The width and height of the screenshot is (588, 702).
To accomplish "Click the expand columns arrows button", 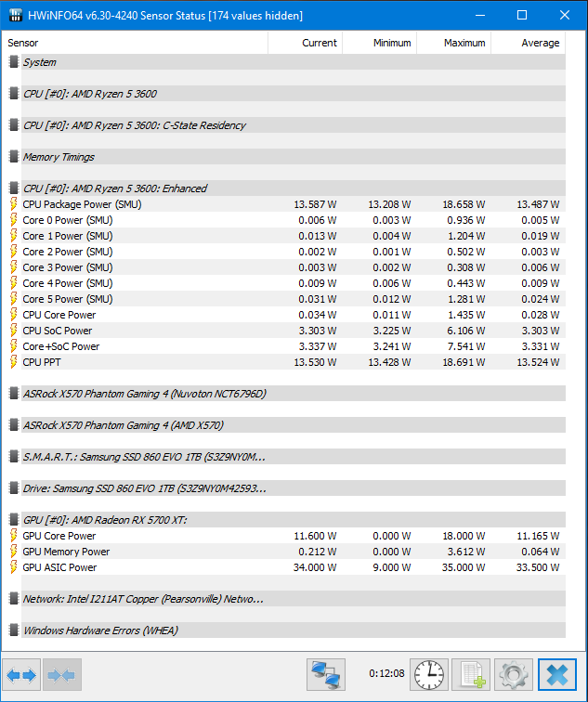I will (x=21, y=674).
